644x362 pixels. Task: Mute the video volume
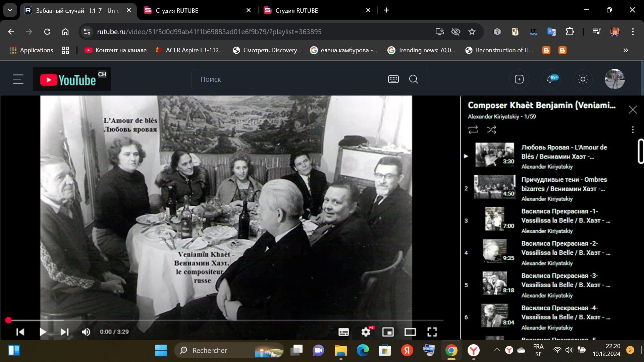tap(86, 332)
